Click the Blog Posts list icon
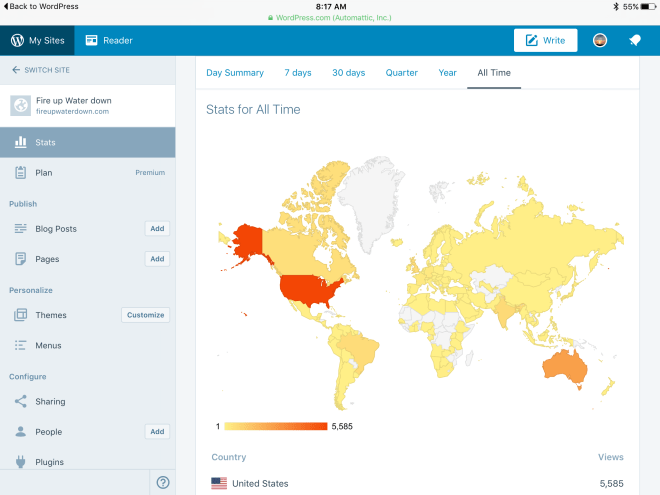660x495 pixels. tap(21, 229)
